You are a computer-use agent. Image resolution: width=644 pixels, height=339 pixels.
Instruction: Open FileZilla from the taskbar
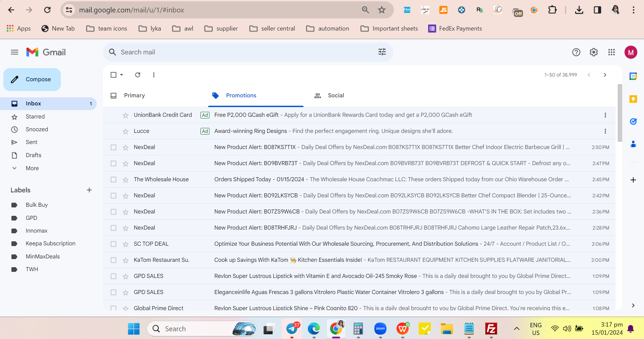[491, 329]
